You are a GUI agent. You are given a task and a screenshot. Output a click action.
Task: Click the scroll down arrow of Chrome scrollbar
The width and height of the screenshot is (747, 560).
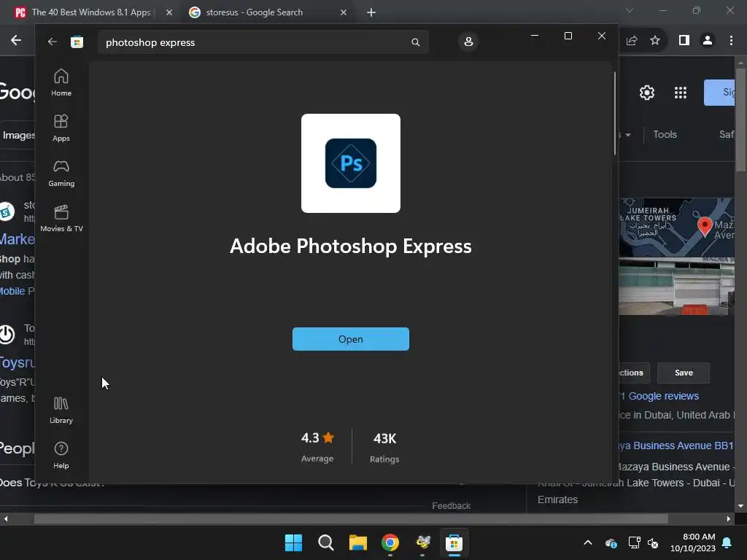pos(741,506)
